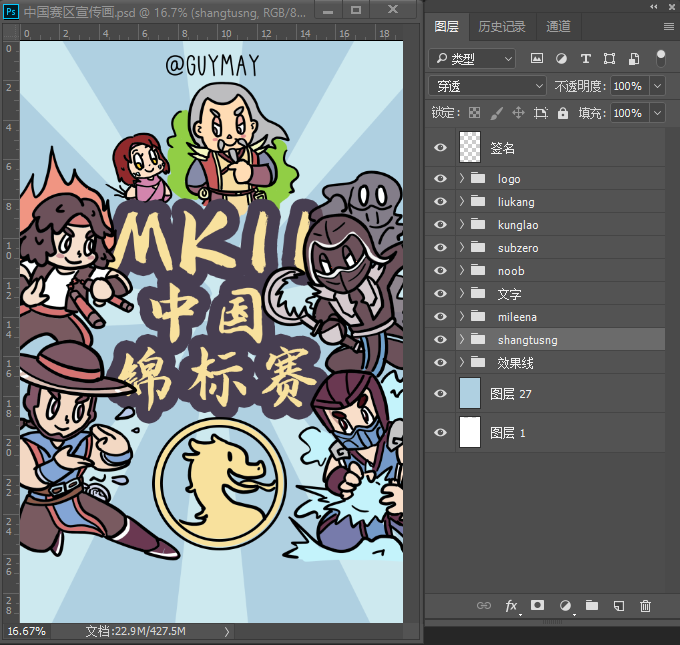The image size is (680, 645).
Task: Click 文档 size status text
Action: click(135, 631)
